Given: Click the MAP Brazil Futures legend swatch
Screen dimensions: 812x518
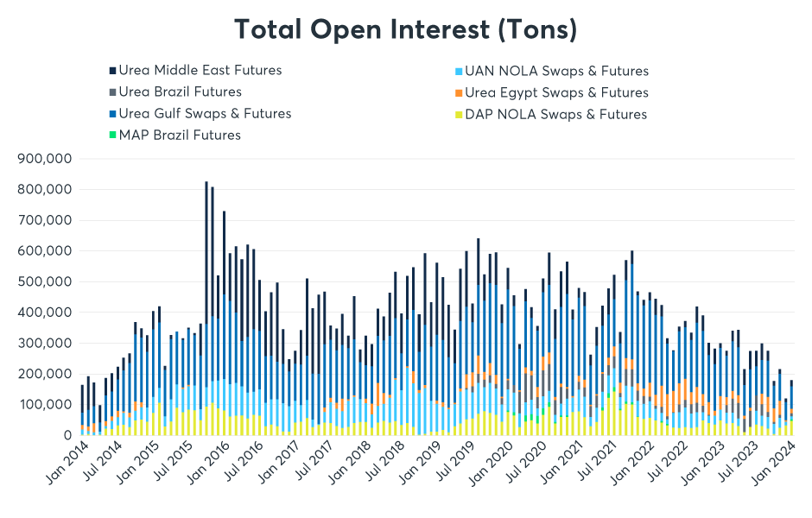Looking at the screenshot, I should click(x=112, y=136).
